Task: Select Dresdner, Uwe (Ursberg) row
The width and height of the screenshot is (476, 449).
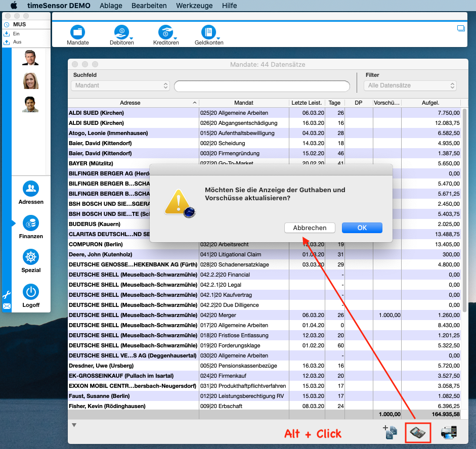Action: click(265, 366)
